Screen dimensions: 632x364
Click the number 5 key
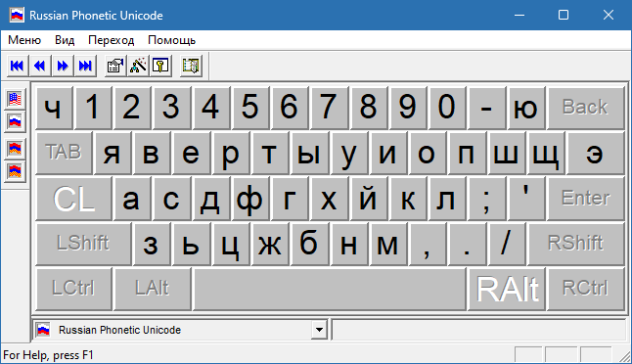250,108
